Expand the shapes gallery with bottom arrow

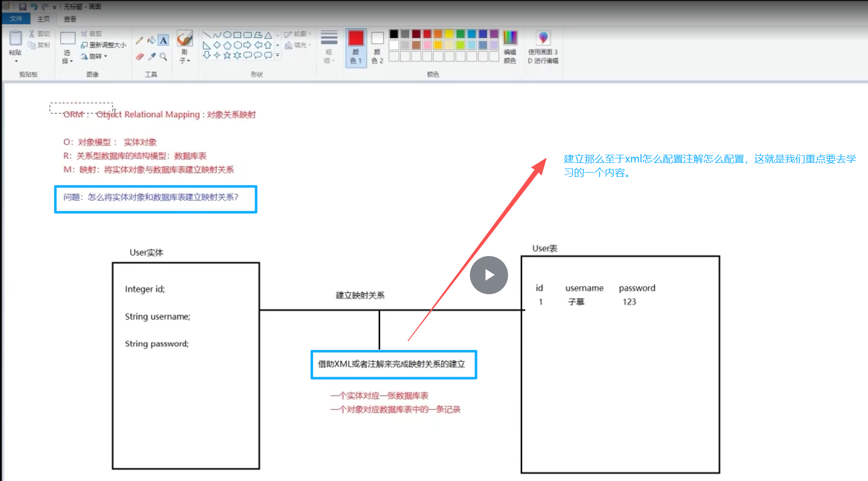[x=277, y=55]
